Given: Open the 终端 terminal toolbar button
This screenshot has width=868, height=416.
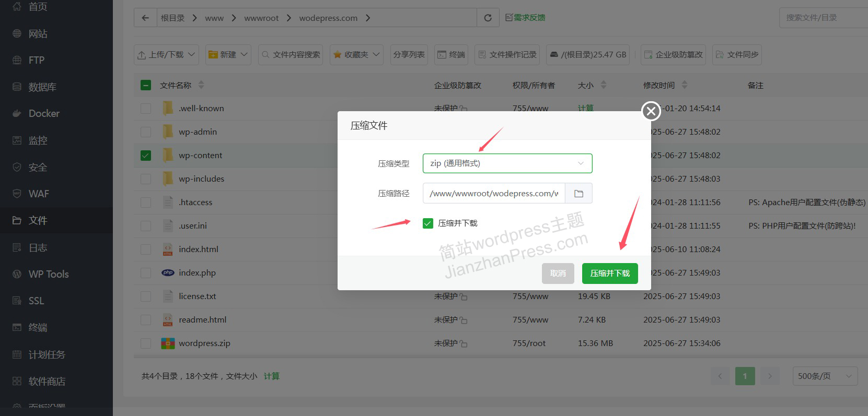Looking at the screenshot, I should click(x=451, y=55).
